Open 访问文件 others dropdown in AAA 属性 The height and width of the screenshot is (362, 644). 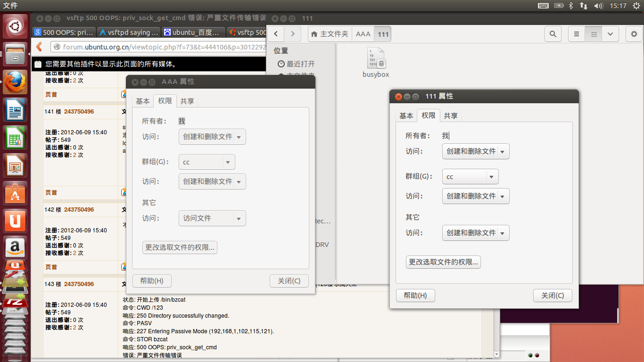[x=212, y=218]
